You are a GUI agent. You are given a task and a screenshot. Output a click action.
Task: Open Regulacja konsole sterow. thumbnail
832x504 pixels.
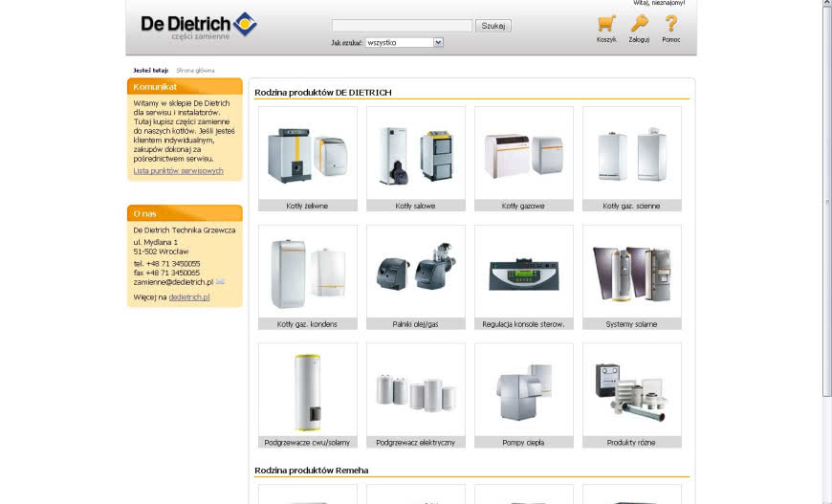pos(524,277)
